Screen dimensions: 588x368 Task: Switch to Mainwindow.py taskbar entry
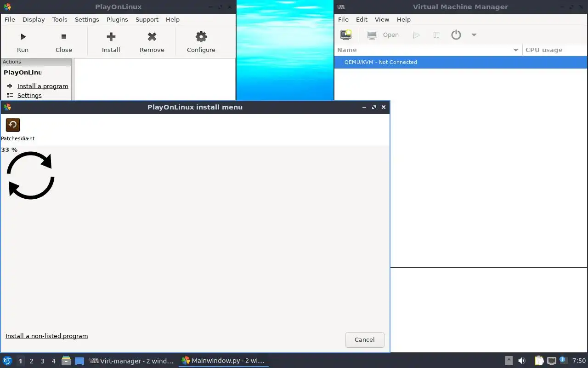point(223,361)
